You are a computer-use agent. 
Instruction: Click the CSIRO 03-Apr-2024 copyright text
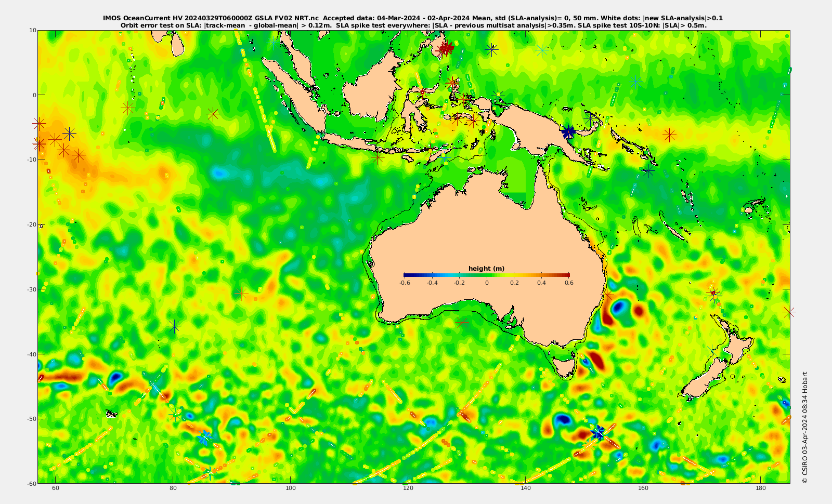pos(805,427)
